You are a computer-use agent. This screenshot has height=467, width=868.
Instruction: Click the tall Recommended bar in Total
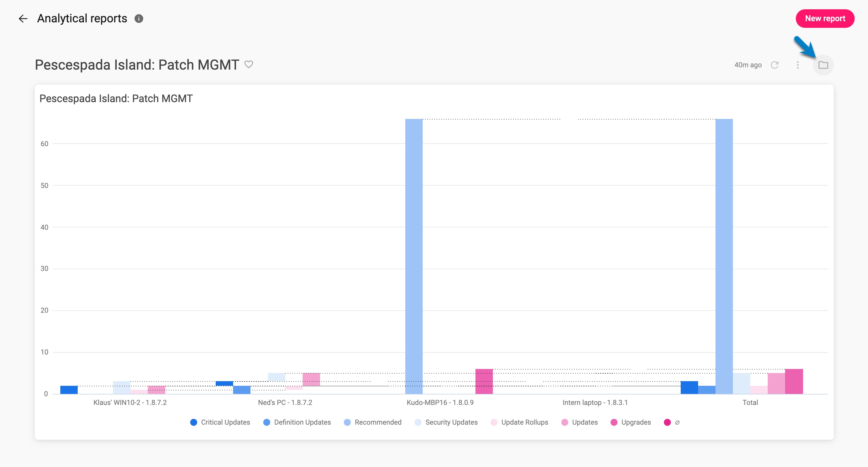point(724,256)
